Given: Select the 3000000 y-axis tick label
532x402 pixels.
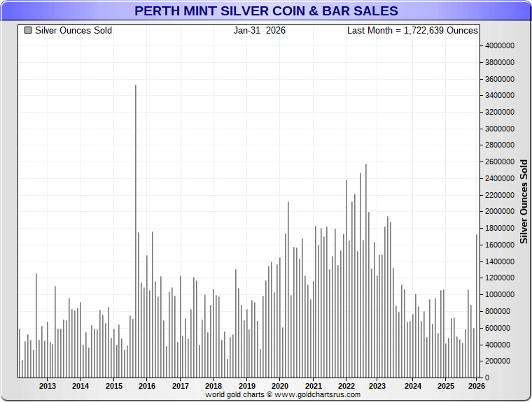Looking at the screenshot, I should [x=500, y=129].
